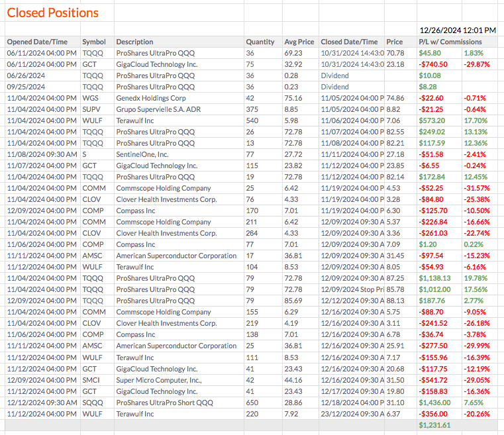Select the 12/26/2024 12:01 PM timestamp cell
This screenshot has width=504, height=435.
click(458, 30)
